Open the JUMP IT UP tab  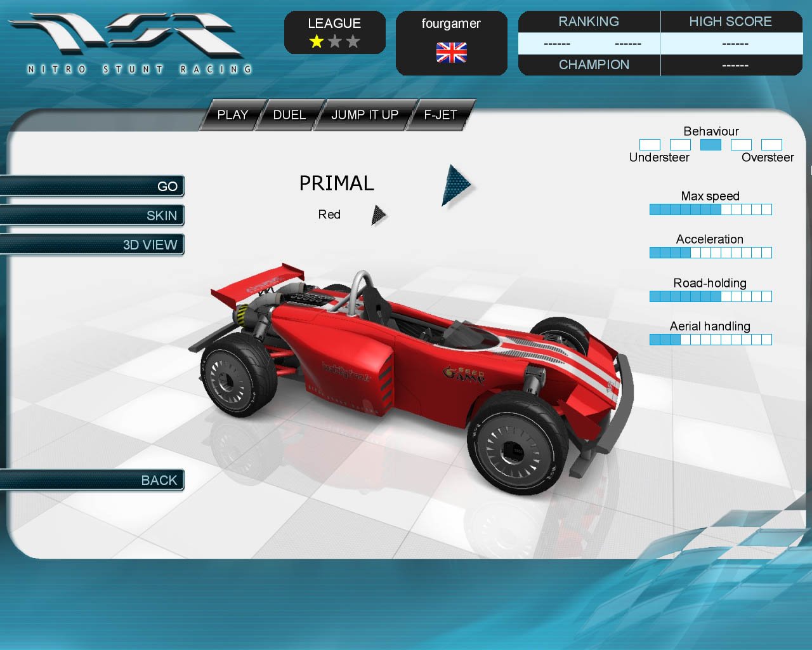point(365,115)
